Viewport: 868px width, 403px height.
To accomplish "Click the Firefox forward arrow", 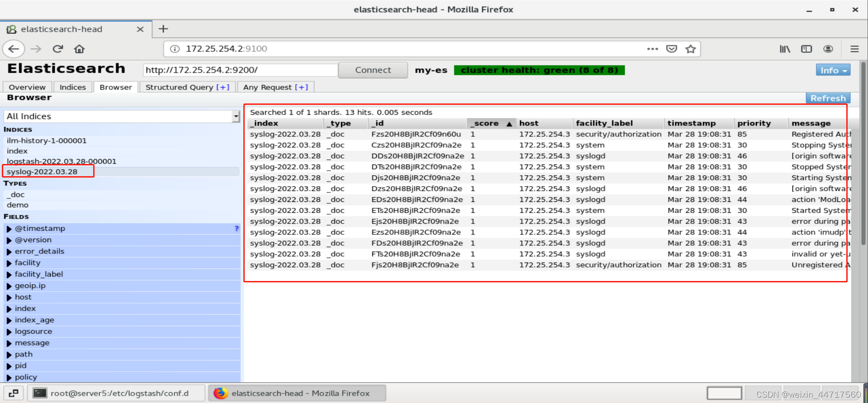I will [36, 49].
